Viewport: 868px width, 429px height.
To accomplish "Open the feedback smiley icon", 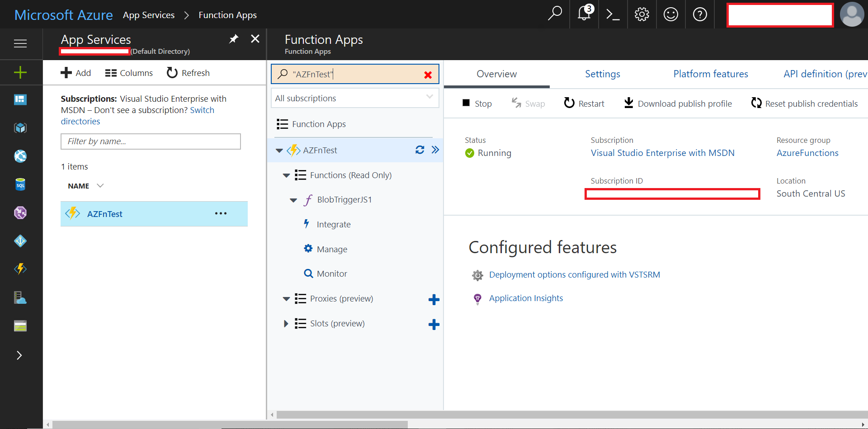I will (x=670, y=14).
